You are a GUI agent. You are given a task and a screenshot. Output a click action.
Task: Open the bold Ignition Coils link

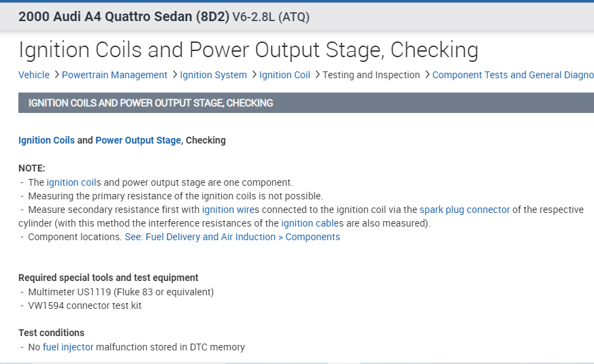point(46,140)
